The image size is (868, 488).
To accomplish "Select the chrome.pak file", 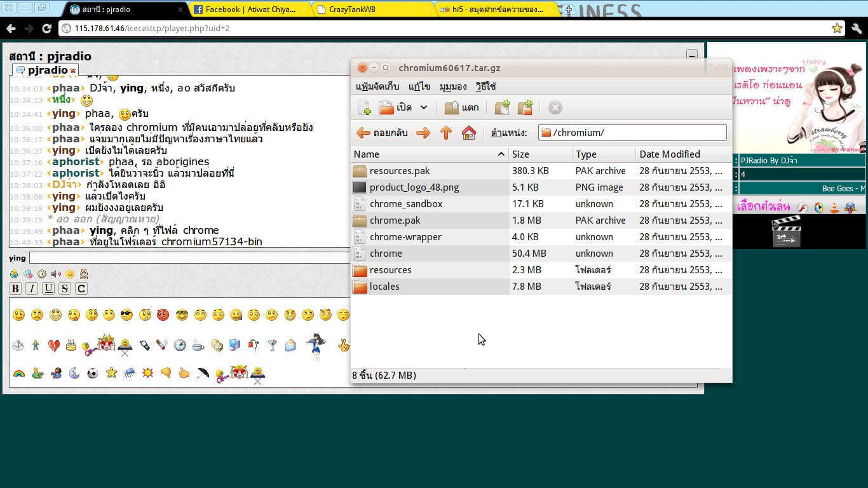I will pyautogui.click(x=541, y=220).
